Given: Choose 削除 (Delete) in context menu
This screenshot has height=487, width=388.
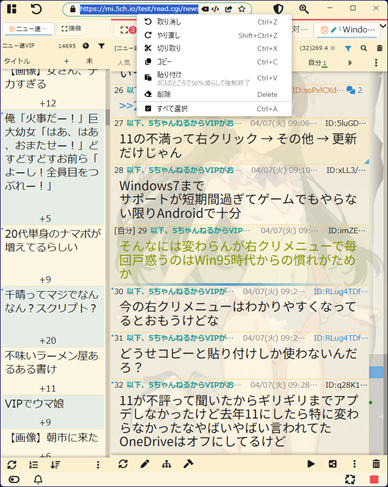Looking at the screenshot, I should (214, 95).
